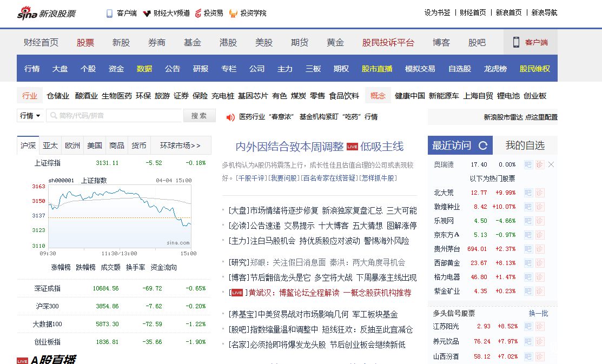Viewport: 602px width, 364px height.
Task: Open 深证成指 index row
Action: click(x=114, y=288)
